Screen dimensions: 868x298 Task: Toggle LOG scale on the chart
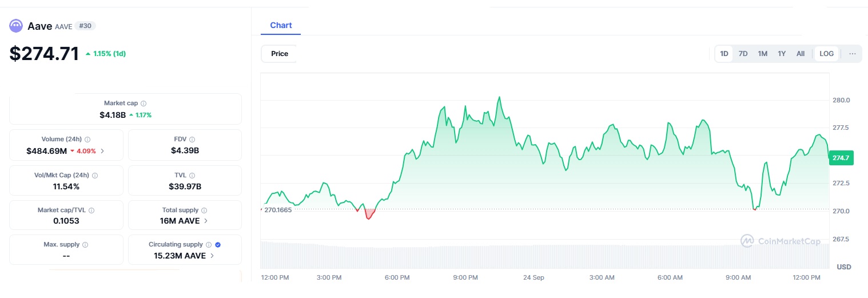[827, 54]
